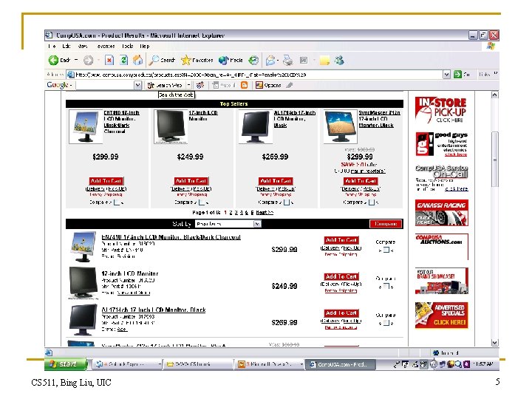The image size is (532, 399).
Task: Tick Compare checkbox in EN7410 list row
Action: coord(386,250)
